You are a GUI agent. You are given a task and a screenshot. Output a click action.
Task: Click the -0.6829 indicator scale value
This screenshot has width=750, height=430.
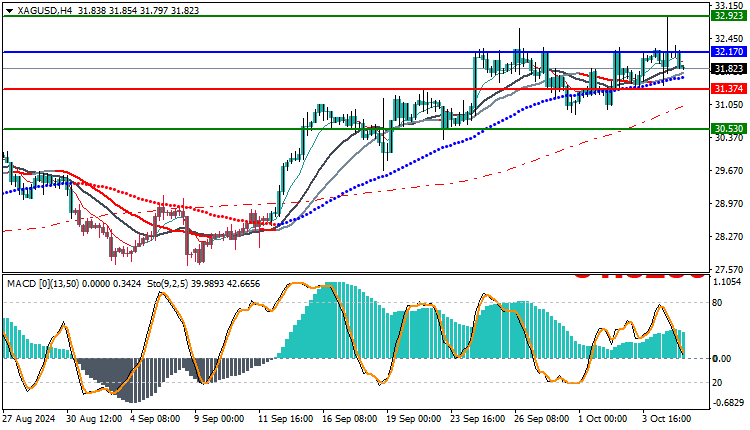pos(728,403)
